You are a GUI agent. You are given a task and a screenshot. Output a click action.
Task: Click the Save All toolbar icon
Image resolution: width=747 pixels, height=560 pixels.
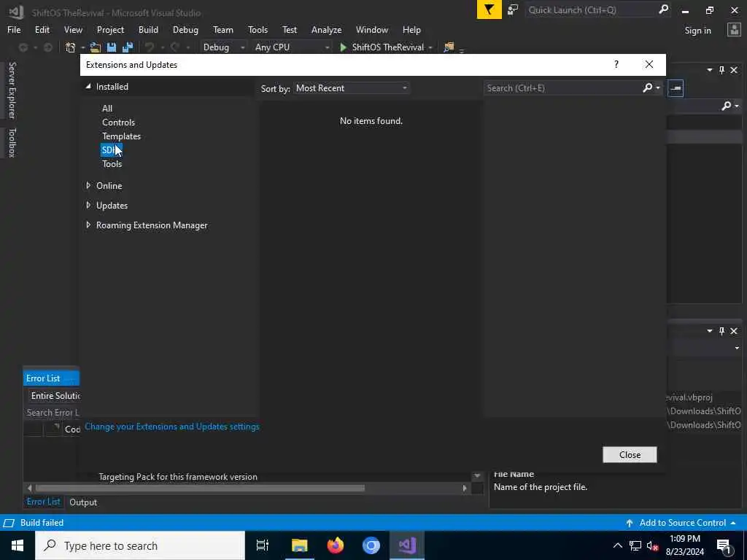click(128, 47)
